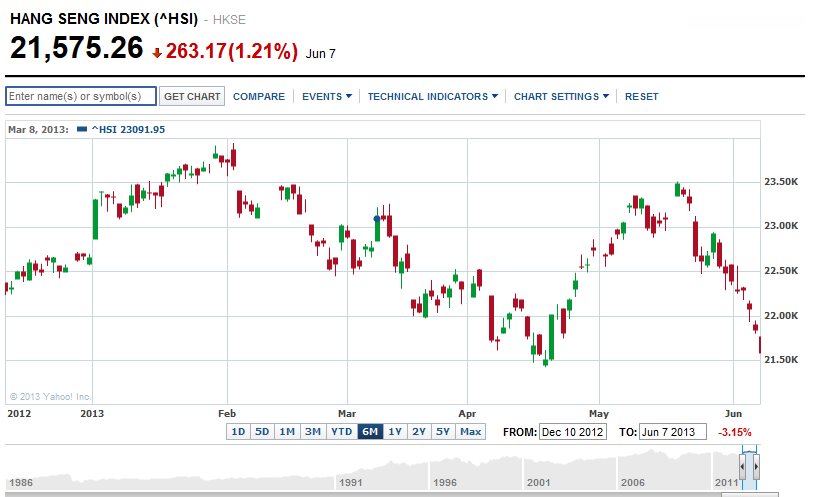
Task: Click the 1996 label in the overview timeline
Action: (x=445, y=482)
